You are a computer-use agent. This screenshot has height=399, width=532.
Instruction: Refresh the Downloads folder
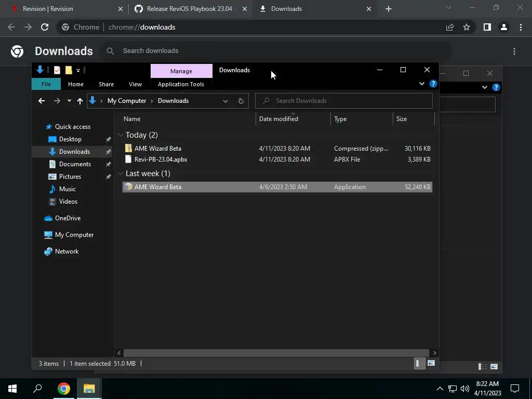pos(241,101)
